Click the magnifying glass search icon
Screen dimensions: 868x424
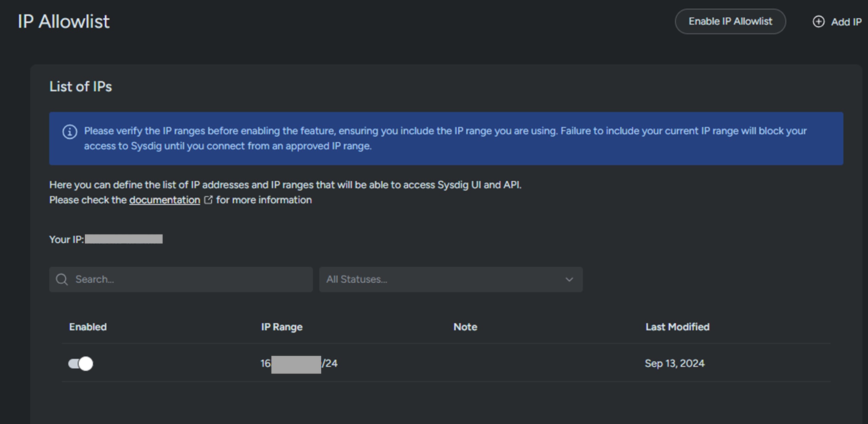pyautogui.click(x=62, y=280)
